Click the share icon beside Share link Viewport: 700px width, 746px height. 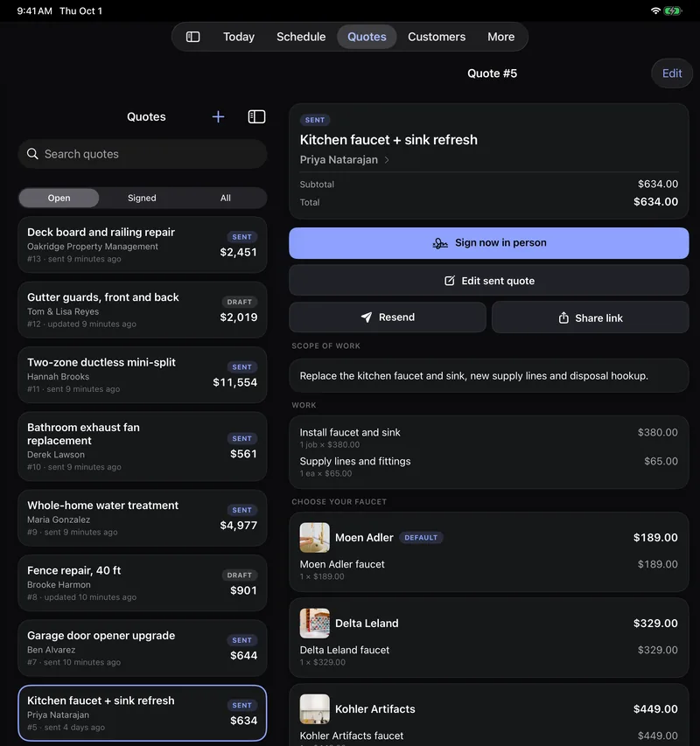tap(563, 317)
